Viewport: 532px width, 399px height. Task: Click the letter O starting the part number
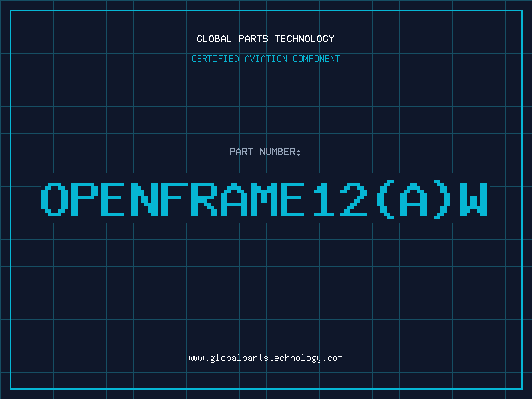pos(55,199)
